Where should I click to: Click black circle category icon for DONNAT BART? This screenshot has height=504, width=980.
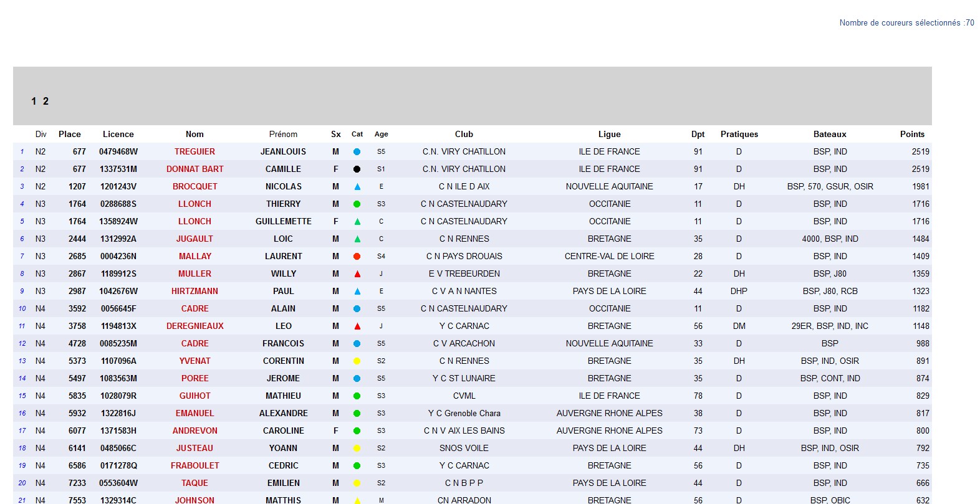357,169
